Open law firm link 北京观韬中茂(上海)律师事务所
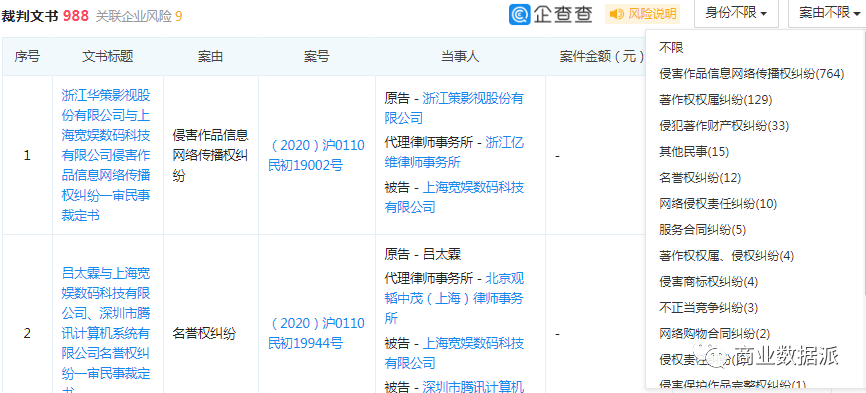The image size is (866, 393). (x=454, y=299)
